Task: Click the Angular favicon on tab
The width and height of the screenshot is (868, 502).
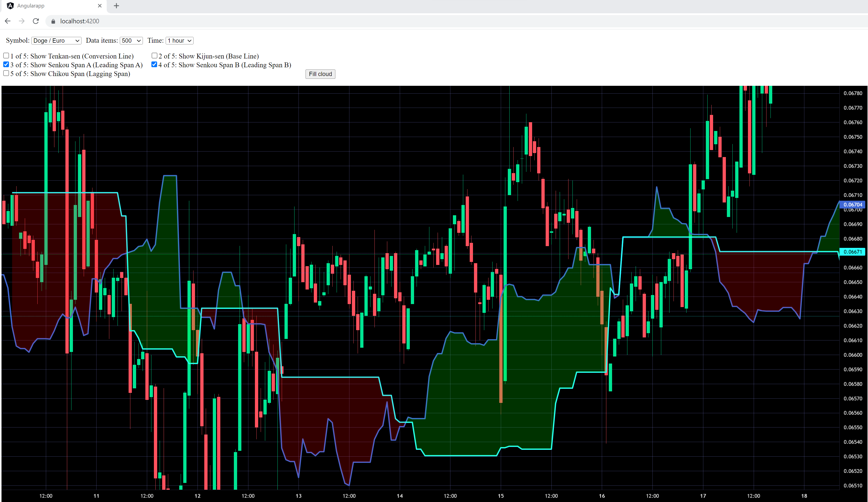Action: (10, 6)
